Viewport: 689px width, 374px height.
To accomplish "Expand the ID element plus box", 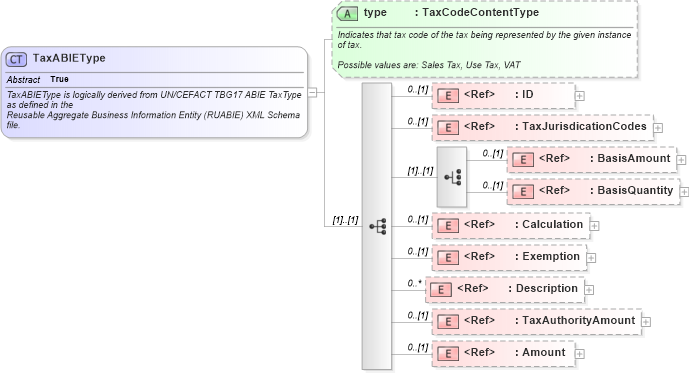I will [580, 96].
